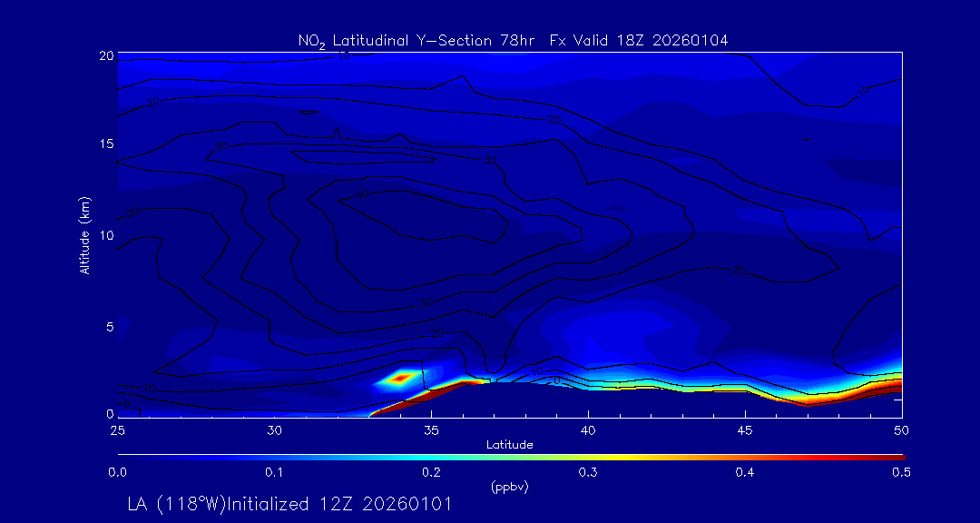The image size is (980, 523).
Task: Click the altitude 5 tick label
Action: click(x=107, y=325)
